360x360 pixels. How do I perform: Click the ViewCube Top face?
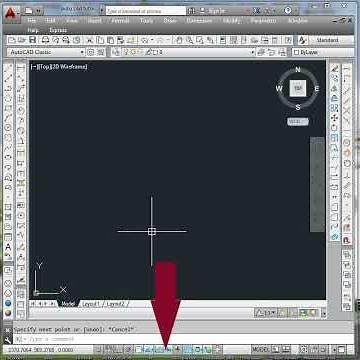click(x=298, y=88)
